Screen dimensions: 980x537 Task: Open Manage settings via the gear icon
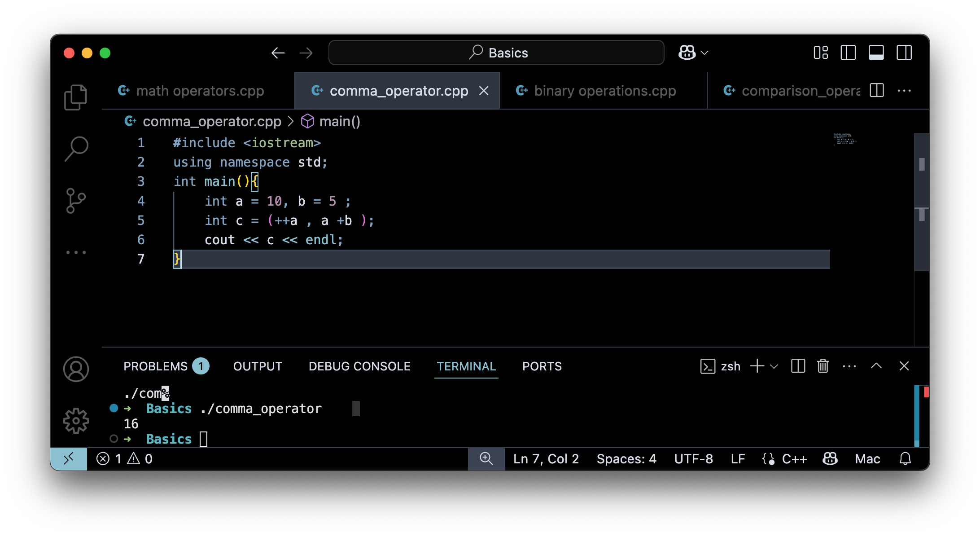coord(75,421)
